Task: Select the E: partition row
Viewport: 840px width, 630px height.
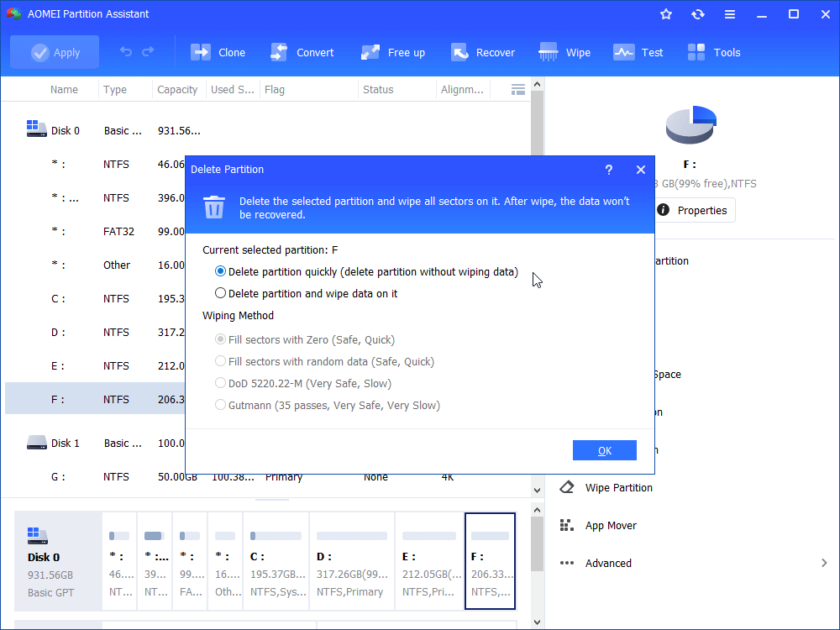Action: [x=95, y=366]
